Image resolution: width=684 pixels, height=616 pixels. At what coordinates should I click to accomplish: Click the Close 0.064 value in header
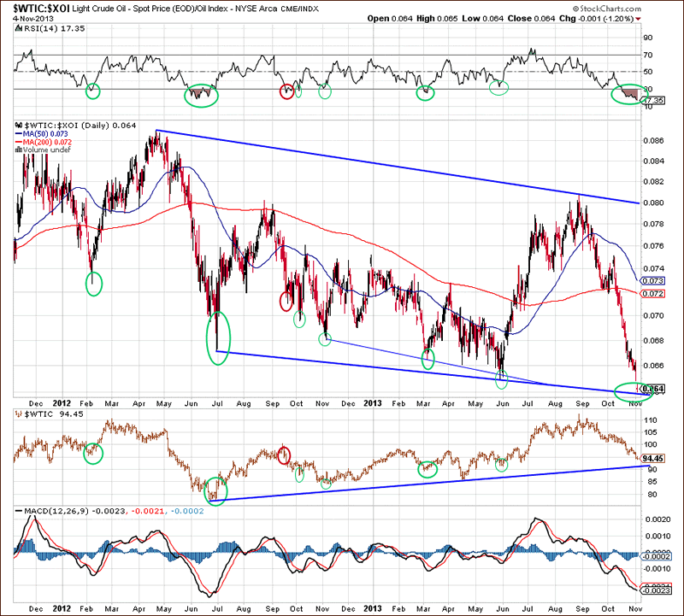(531, 19)
